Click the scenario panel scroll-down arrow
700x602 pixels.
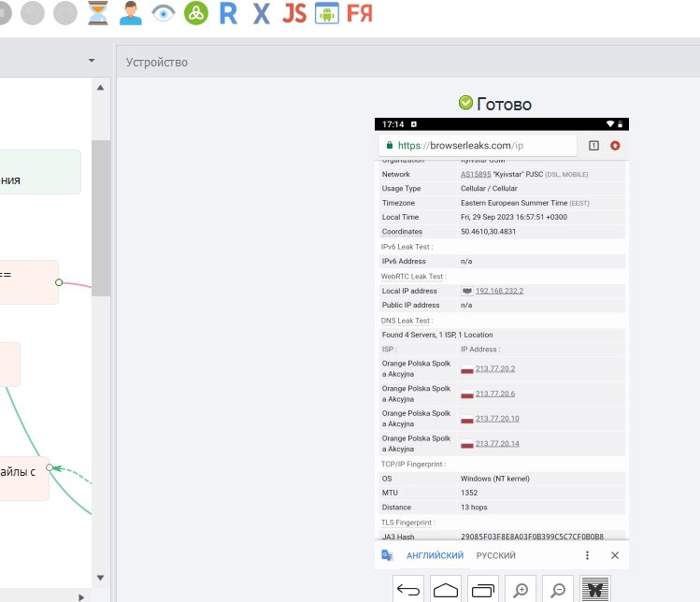tap(100, 578)
